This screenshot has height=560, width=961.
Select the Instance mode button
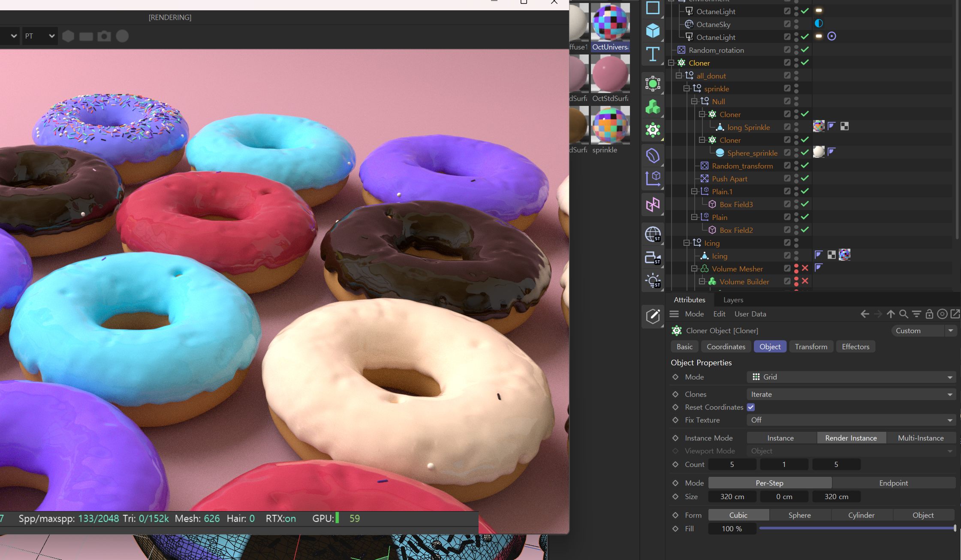[x=780, y=438]
